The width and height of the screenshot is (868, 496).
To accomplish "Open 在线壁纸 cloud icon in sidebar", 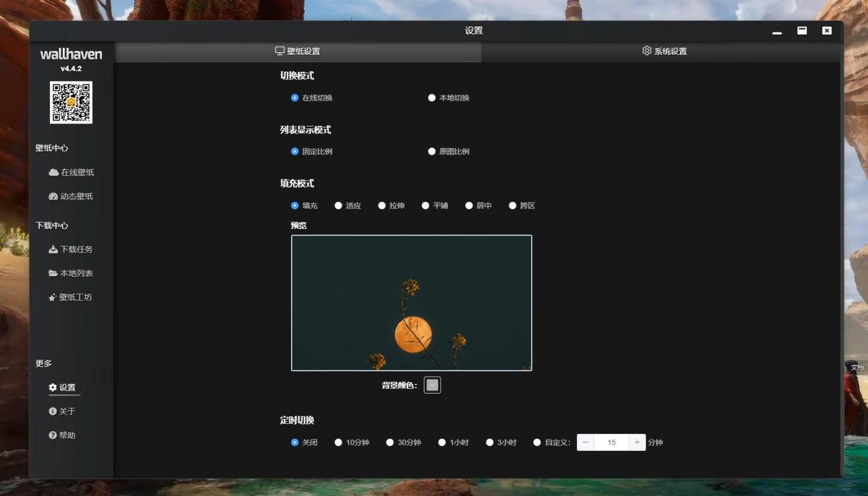I will (x=54, y=172).
